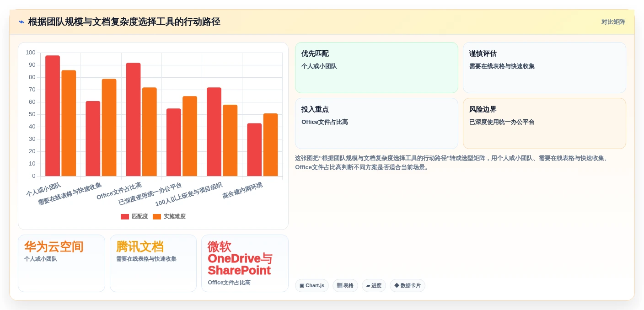The height and width of the screenshot is (310, 644).
Task: Click the orange bar for 需要在线表格与快速收集
Action: pos(109,128)
